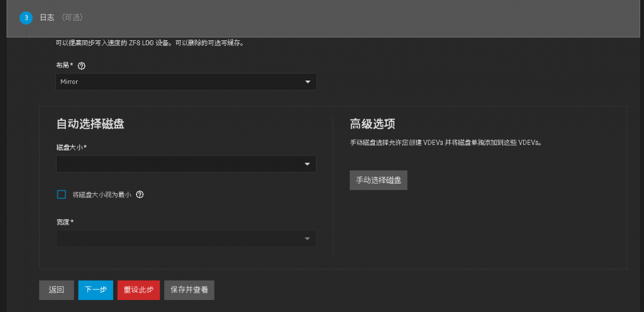Enable the 将磁盘大小视为最小 checkbox
Viewport: 644px width, 312px height.
coord(62,195)
